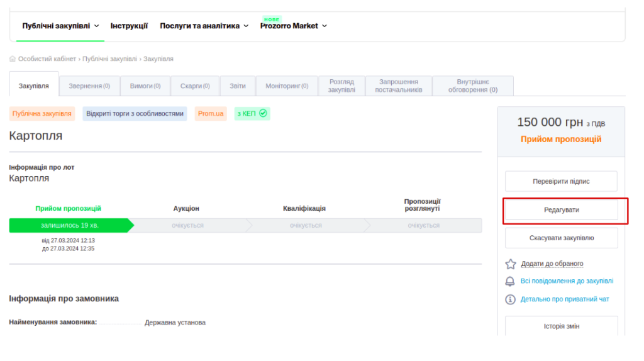
Task: Go to the Моніторинг tab
Action: tap(287, 86)
